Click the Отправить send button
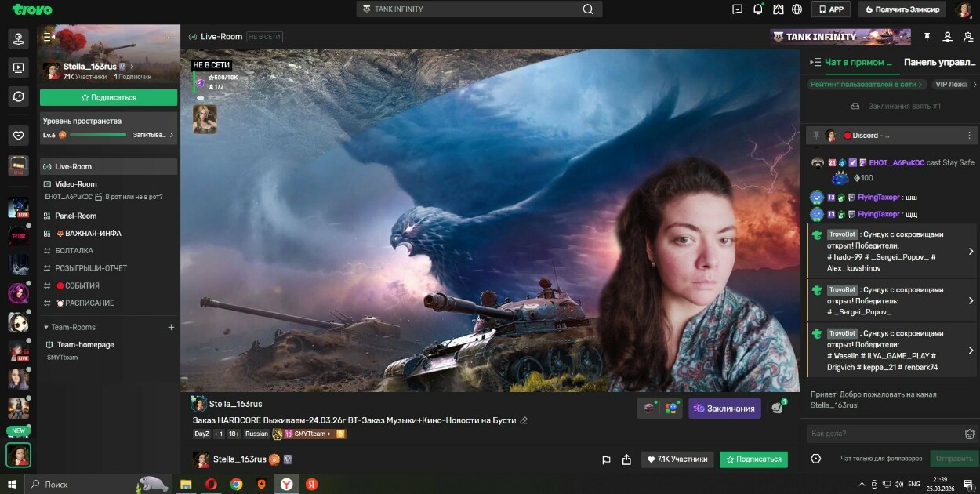 tap(954, 459)
